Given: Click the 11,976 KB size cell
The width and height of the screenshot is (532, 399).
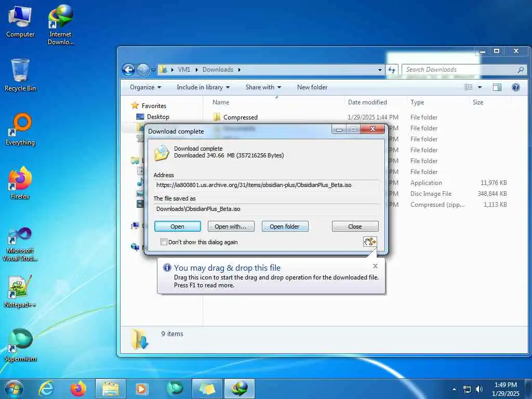Looking at the screenshot, I should coord(494,183).
